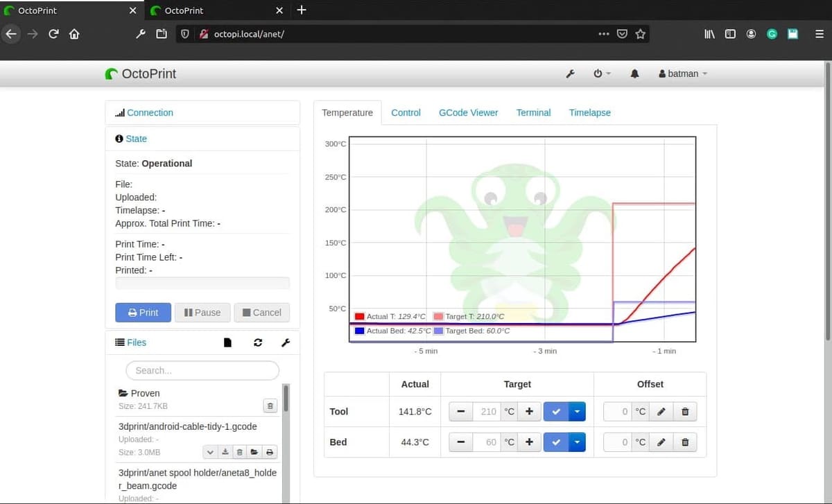Expand details for android-cable-tidy-1.gcode
Viewport: 832px width, 504px height.
pos(210,452)
